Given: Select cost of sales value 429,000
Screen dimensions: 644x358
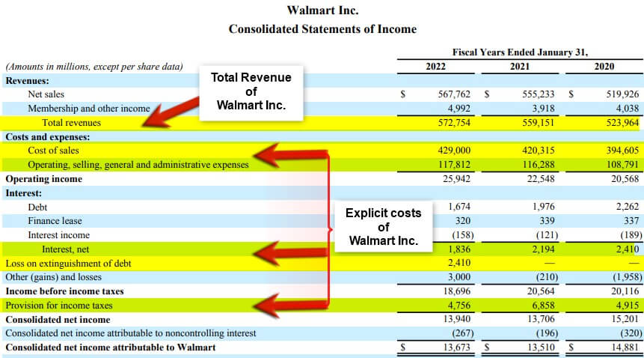Looking at the screenshot, I should point(454,151).
